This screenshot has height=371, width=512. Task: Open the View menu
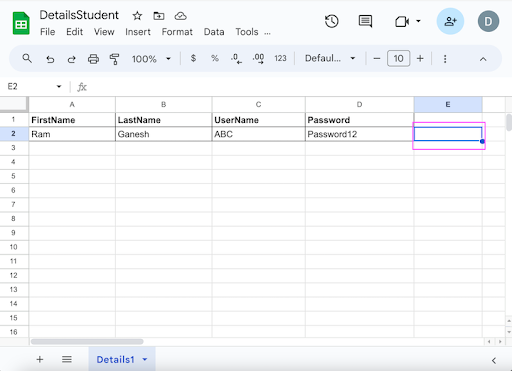coord(104,32)
